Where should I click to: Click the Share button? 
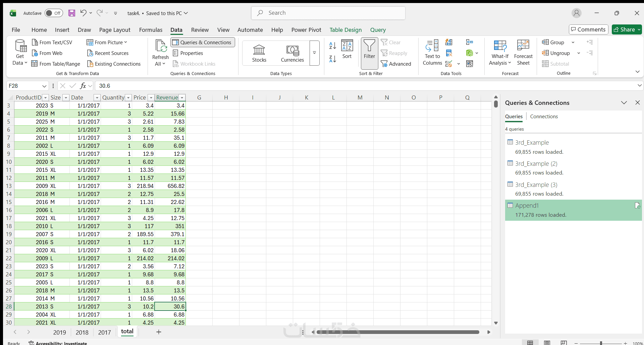627,29
